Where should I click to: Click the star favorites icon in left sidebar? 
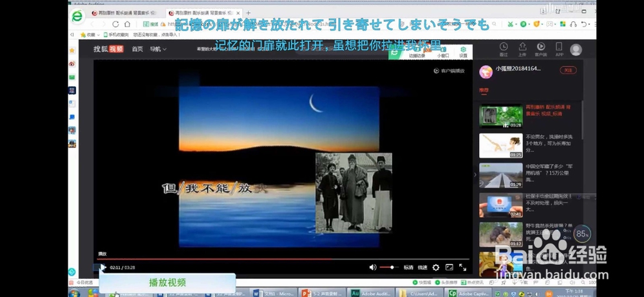(72, 50)
